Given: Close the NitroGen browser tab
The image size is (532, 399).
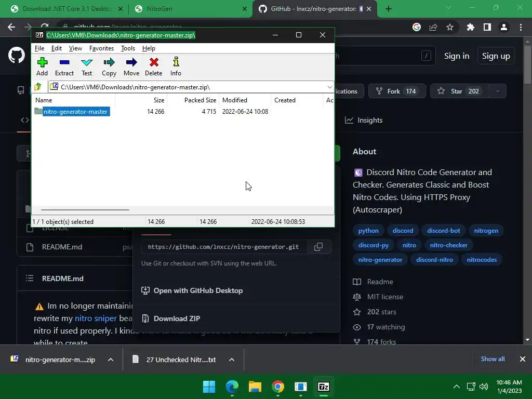Looking at the screenshot, I should pos(245,9).
